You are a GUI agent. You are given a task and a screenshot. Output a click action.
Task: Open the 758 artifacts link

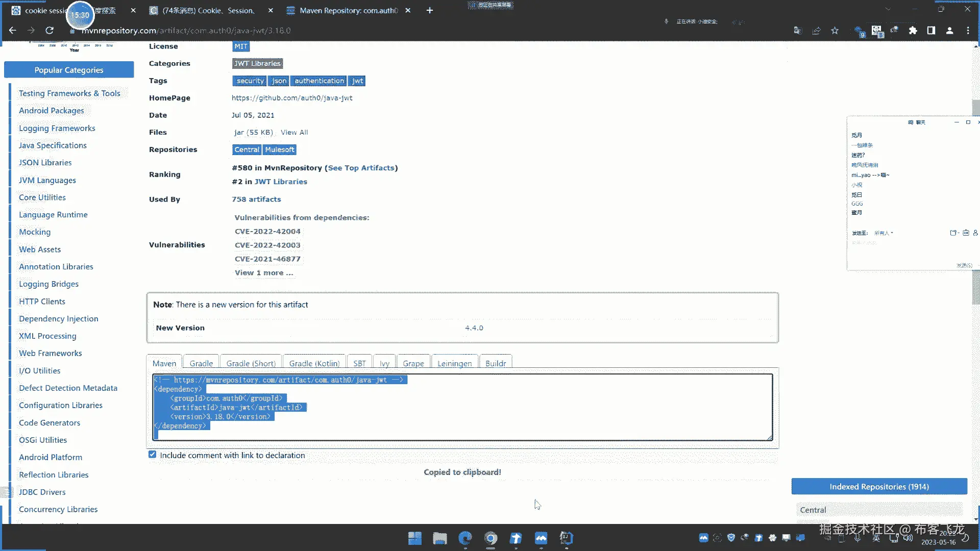tap(256, 199)
